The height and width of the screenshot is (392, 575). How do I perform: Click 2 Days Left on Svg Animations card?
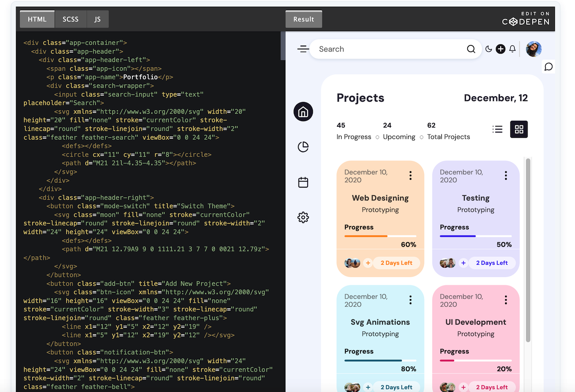tap(396, 387)
